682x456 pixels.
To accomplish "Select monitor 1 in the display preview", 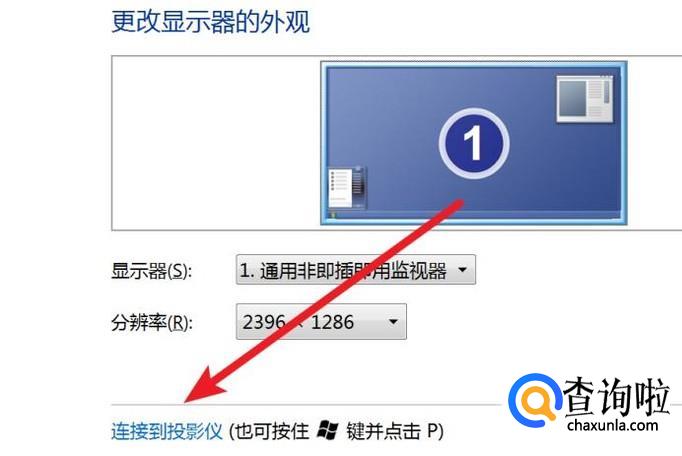I will click(474, 143).
